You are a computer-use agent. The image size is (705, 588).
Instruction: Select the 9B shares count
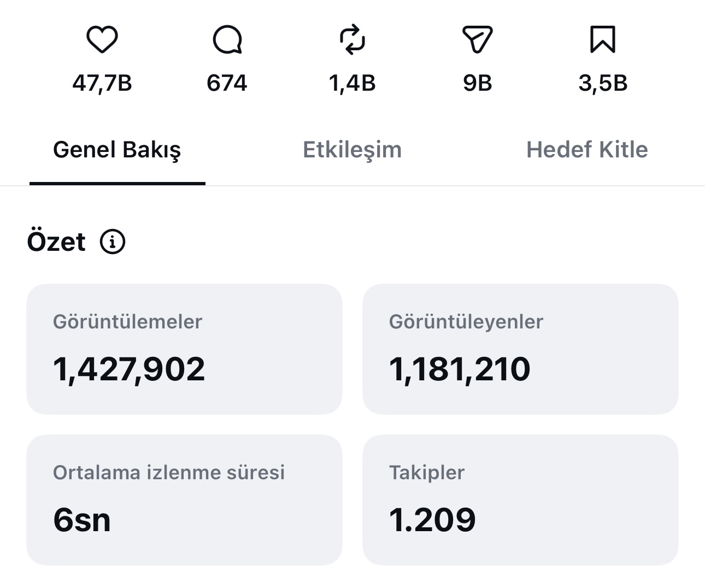tap(478, 83)
